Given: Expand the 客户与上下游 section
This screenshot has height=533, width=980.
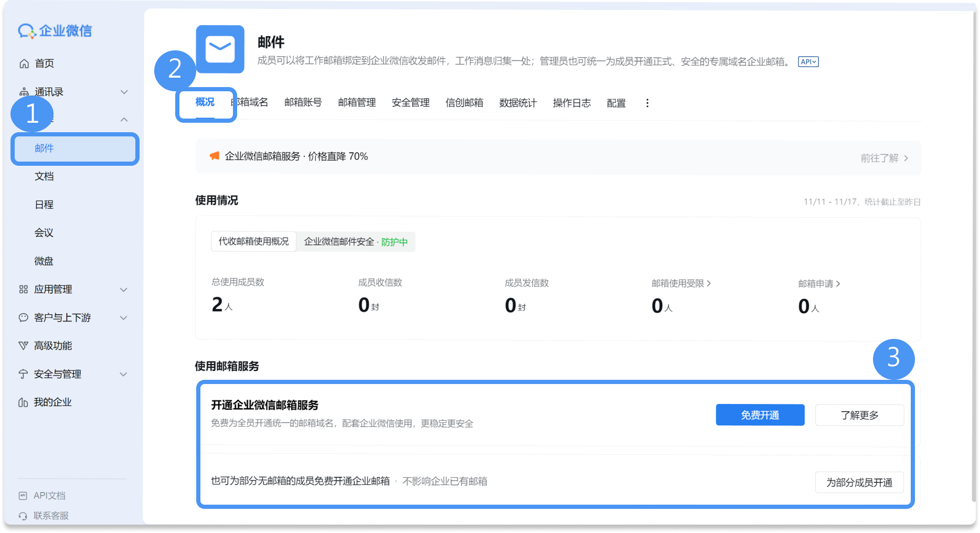Looking at the screenshot, I should pyautogui.click(x=124, y=318).
